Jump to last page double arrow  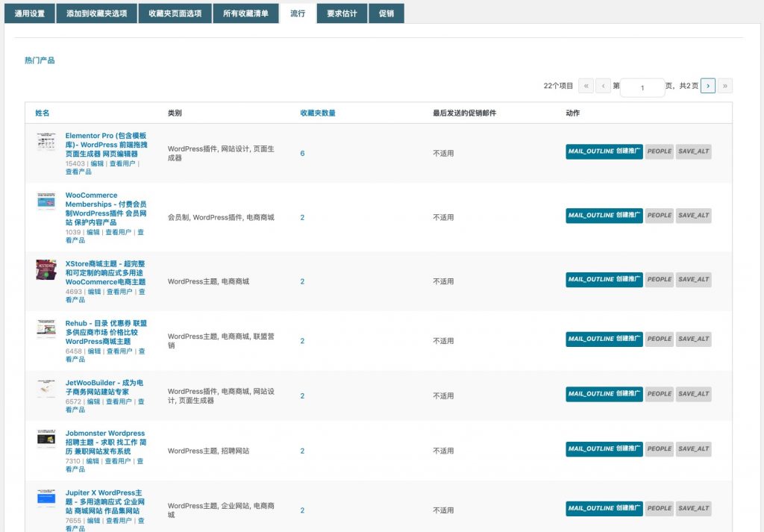(725, 86)
